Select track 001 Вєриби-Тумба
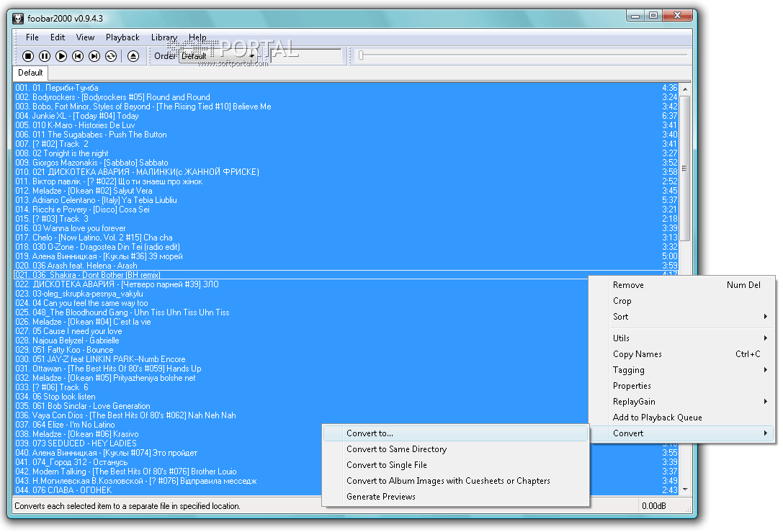 pos(346,88)
